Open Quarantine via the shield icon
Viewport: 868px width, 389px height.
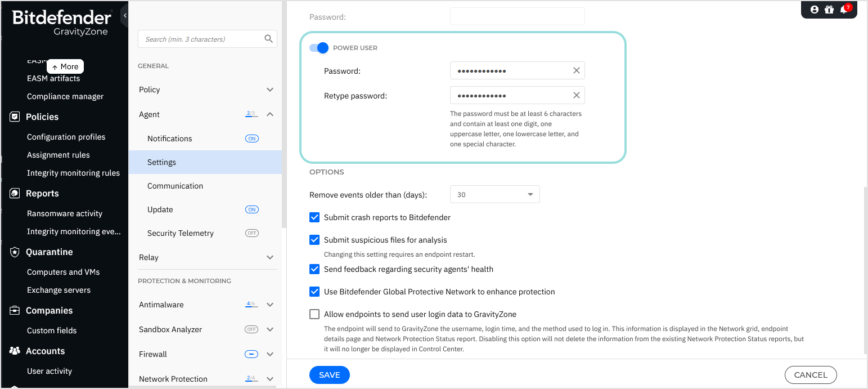[x=14, y=252]
